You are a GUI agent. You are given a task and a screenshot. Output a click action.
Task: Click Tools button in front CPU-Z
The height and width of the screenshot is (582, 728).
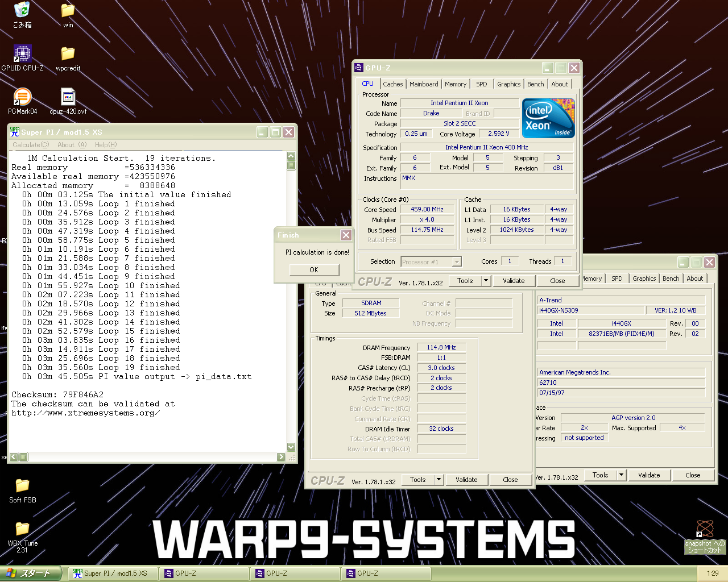(465, 281)
